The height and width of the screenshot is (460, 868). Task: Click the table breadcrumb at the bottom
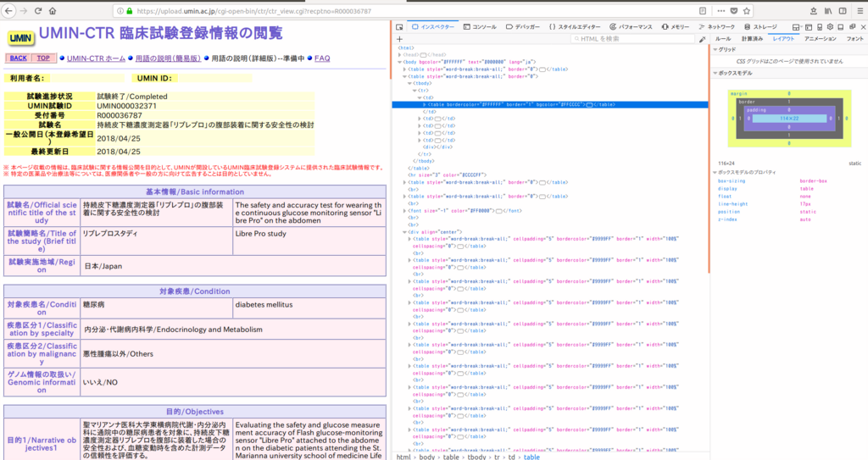531,457
